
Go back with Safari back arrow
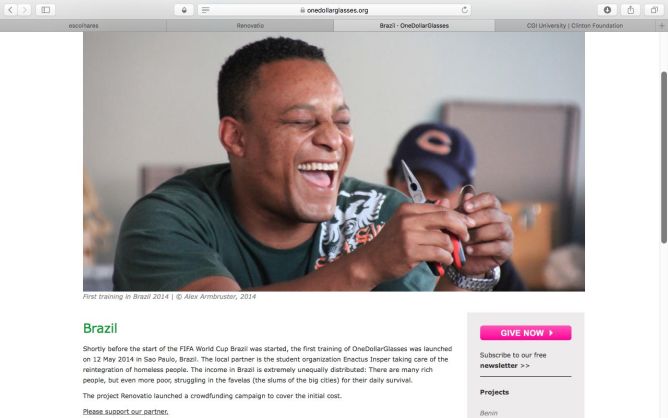click(11, 10)
